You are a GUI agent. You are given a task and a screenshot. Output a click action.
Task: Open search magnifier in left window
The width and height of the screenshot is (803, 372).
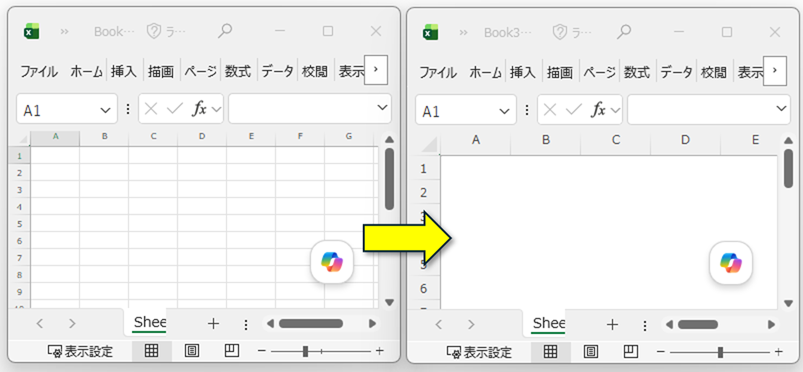click(x=224, y=32)
